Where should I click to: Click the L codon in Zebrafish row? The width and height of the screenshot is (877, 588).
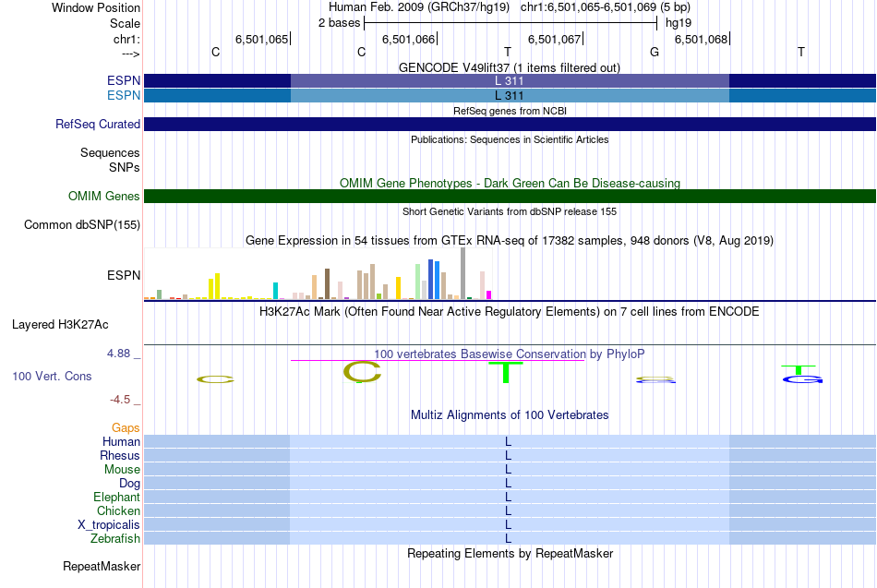pos(508,538)
